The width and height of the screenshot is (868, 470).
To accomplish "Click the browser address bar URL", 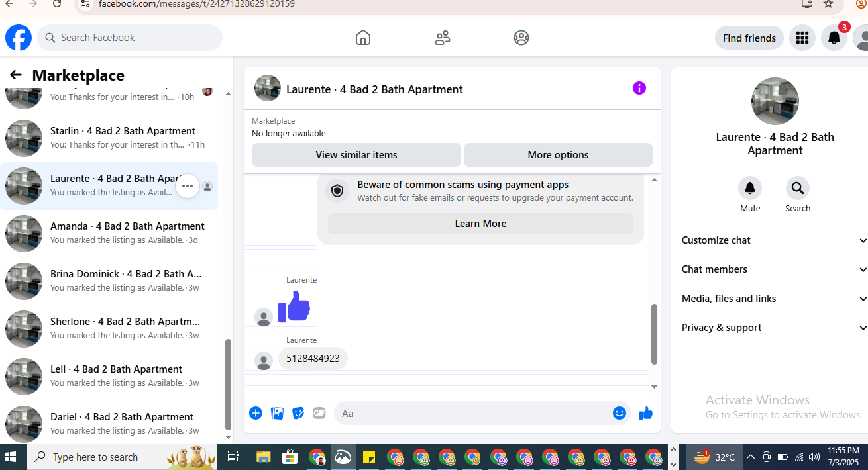I will point(197,4).
